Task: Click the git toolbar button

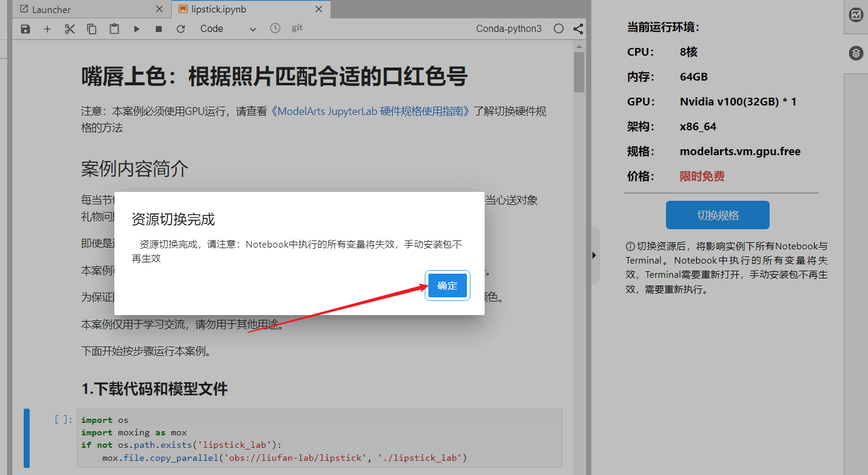Action: 297,28
